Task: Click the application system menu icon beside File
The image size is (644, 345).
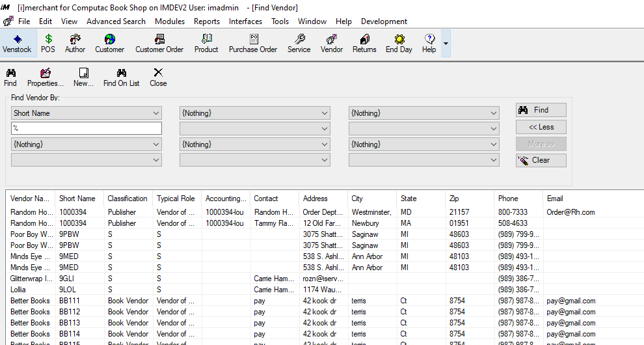Action: pyautogui.click(x=8, y=21)
